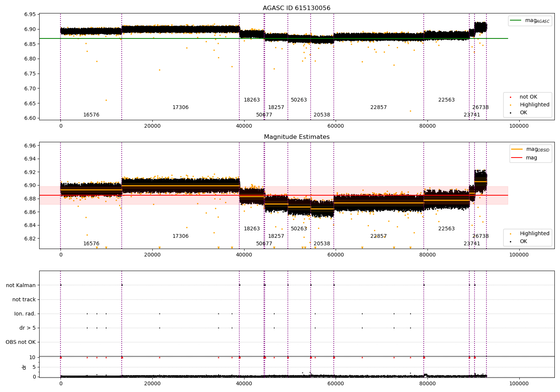Click obsid label 22563 in Magnitude Estimates plot
Viewport: 560px width, 392px height.
pos(447,229)
